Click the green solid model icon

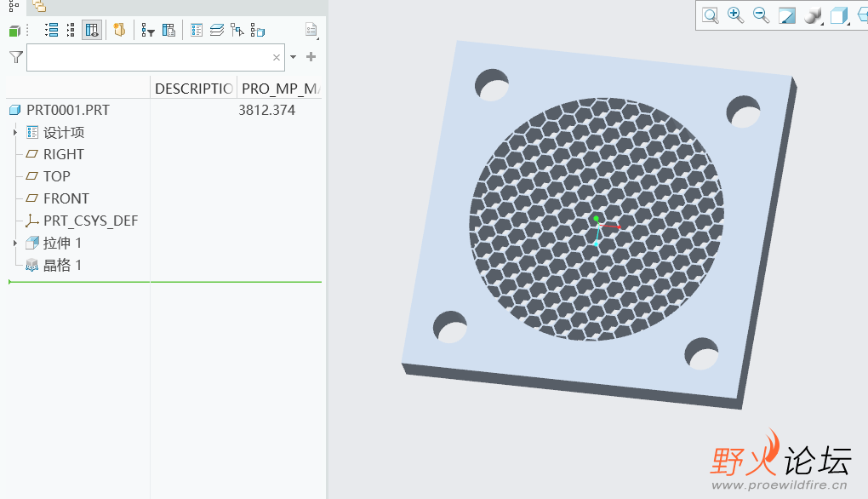(x=15, y=31)
